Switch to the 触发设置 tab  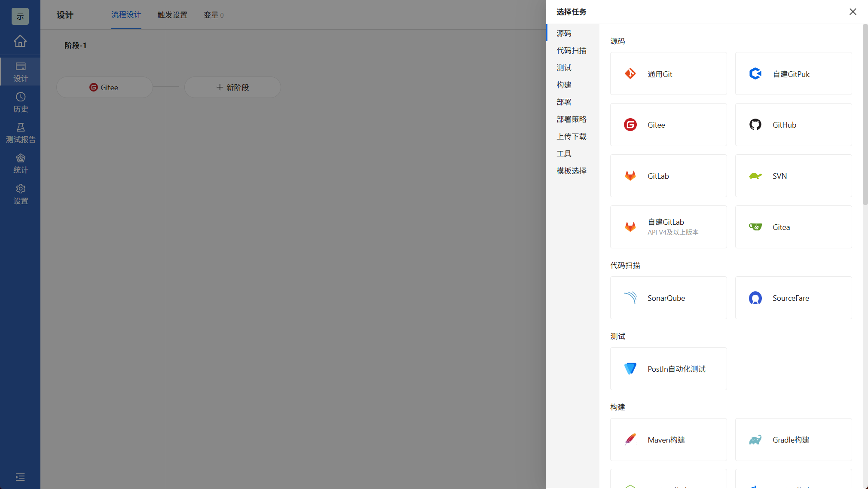tap(172, 15)
